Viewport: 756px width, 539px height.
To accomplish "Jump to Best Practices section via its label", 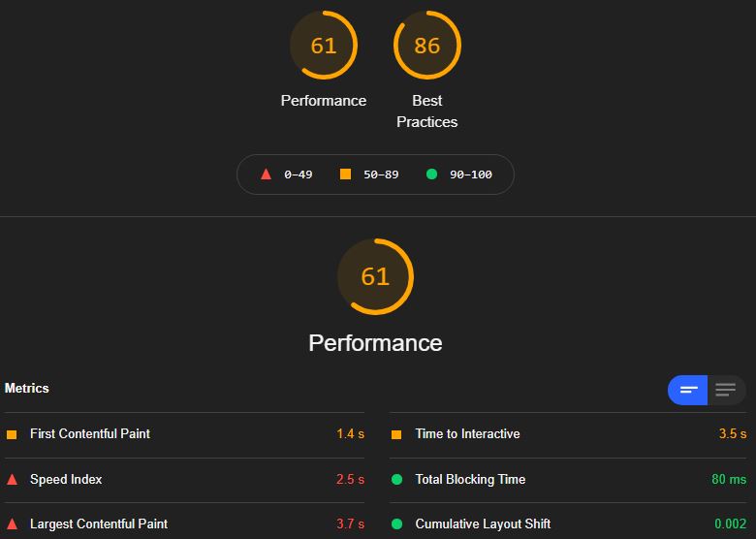I will click(427, 111).
